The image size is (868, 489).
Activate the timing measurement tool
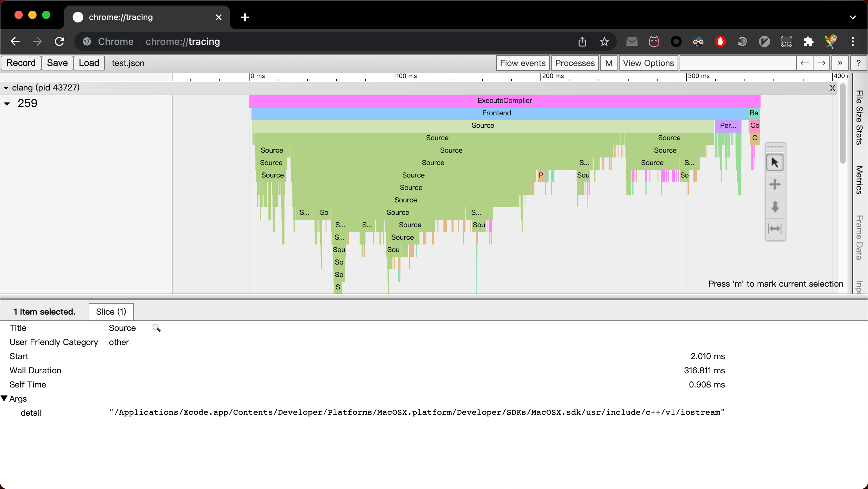click(x=775, y=229)
